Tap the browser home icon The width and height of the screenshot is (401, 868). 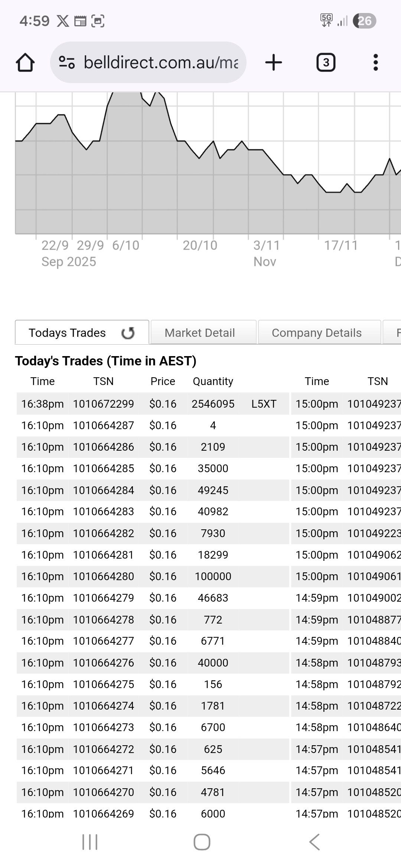tap(25, 62)
